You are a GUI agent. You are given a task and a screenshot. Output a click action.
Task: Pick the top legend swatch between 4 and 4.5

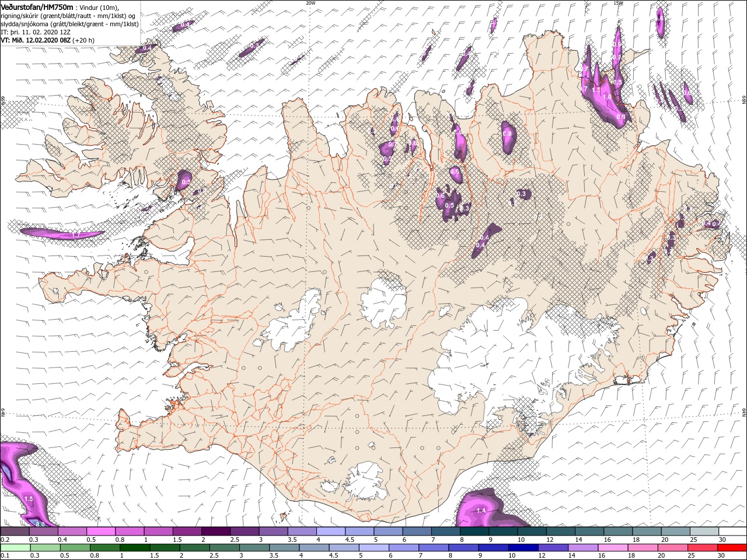[330, 531]
